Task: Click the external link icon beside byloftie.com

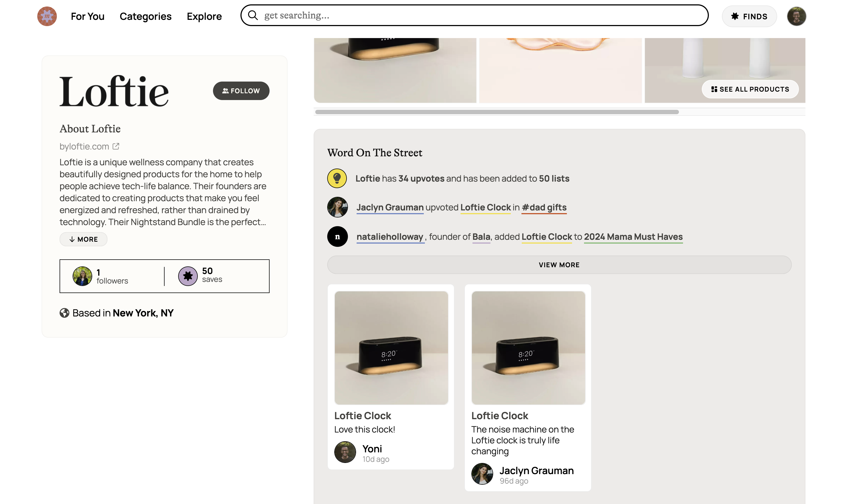Action: click(x=116, y=147)
